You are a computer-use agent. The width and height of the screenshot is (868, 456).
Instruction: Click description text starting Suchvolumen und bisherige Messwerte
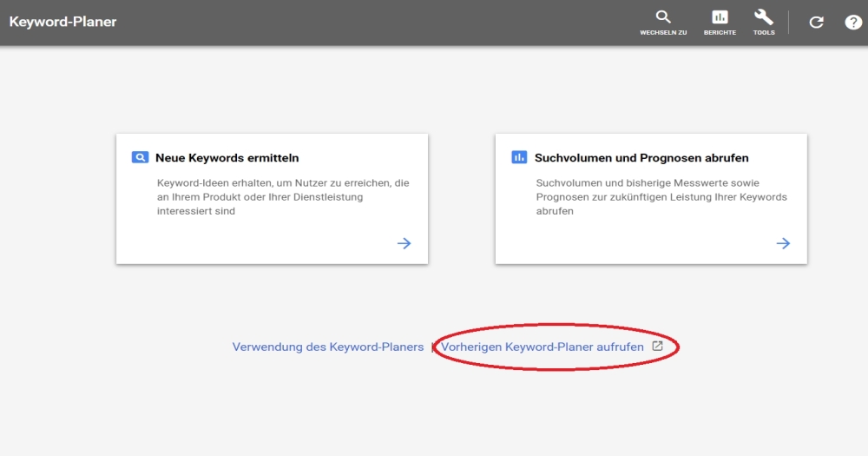[x=661, y=196]
